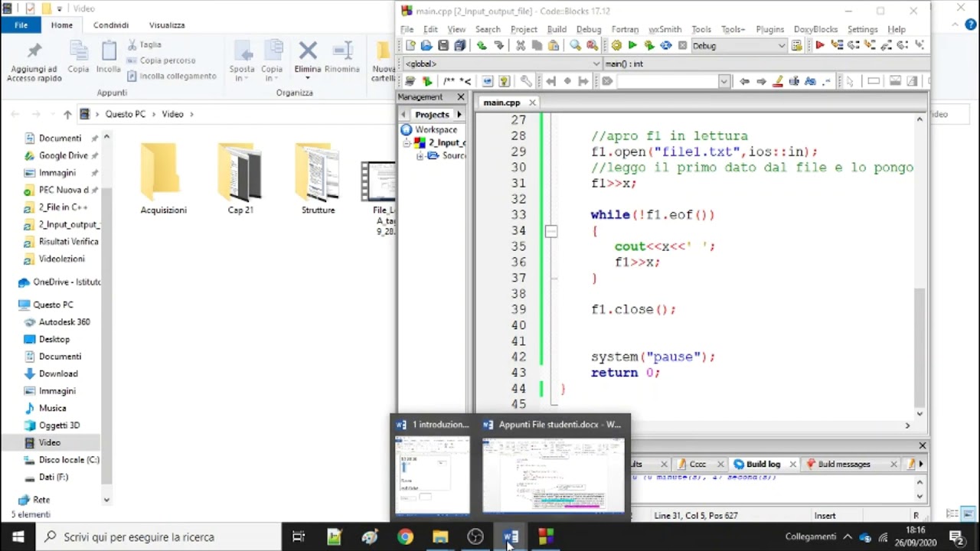
Task: Click the Cut scissors icon in Code::Blocks
Action: point(521,46)
